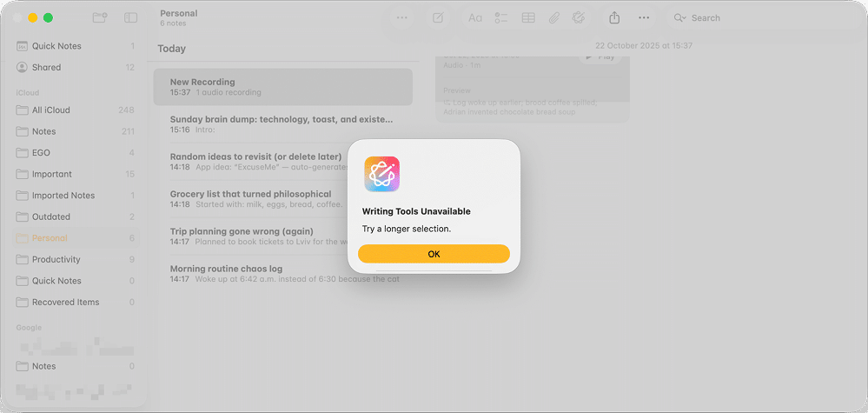868x413 pixels.
Task: Click the folder icon beside Productivity
Action: (x=22, y=259)
